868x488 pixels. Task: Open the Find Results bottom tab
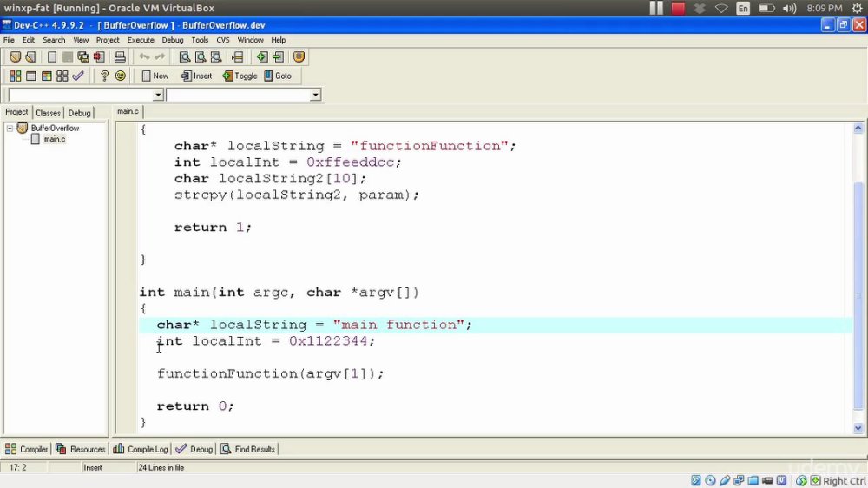coord(248,449)
